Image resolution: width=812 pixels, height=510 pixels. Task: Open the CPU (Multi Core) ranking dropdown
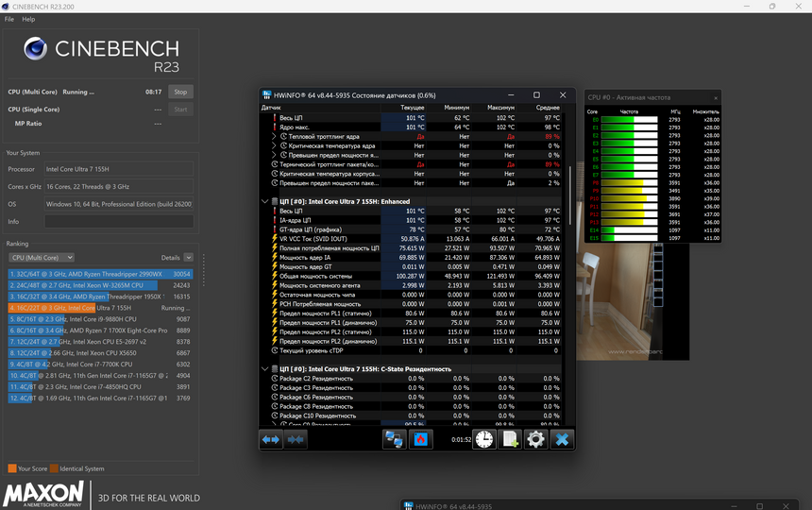point(41,257)
